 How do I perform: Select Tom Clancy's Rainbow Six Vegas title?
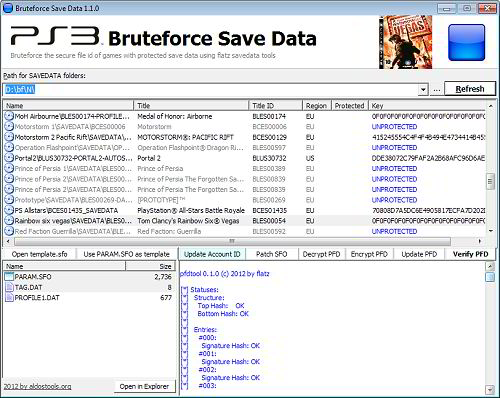pos(188,221)
